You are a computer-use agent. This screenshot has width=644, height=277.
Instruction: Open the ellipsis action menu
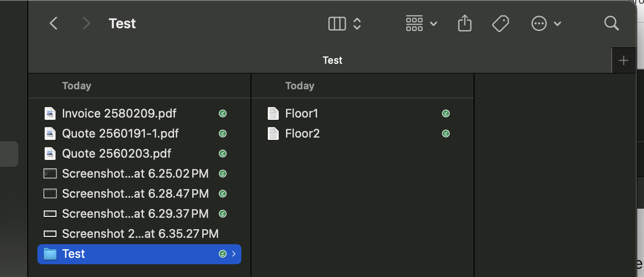tap(546, 23)
